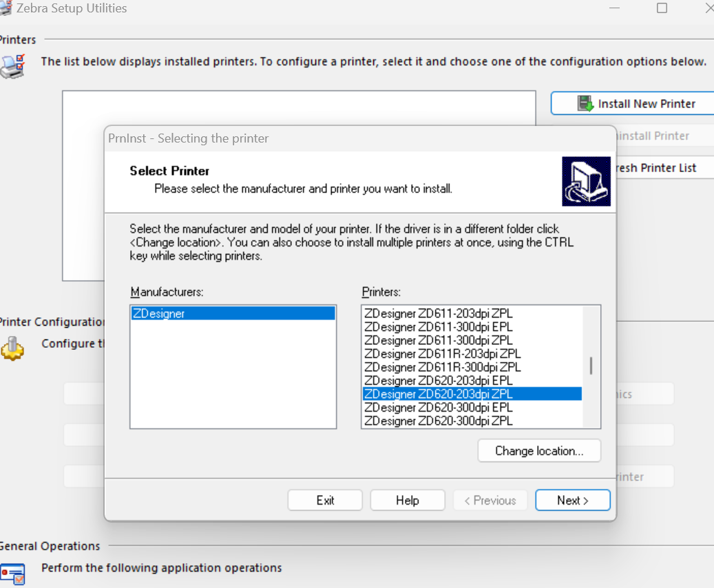This screenshot has width=714, height=588.
Task: Click the green printer icon on Install New Printer
Action: 585,103
